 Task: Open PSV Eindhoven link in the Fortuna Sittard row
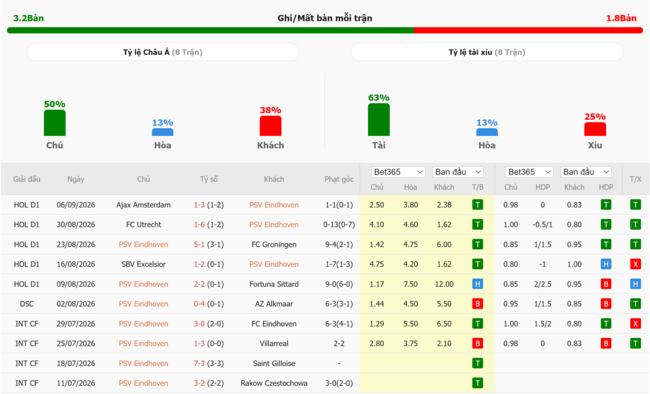tap(143, 284)
